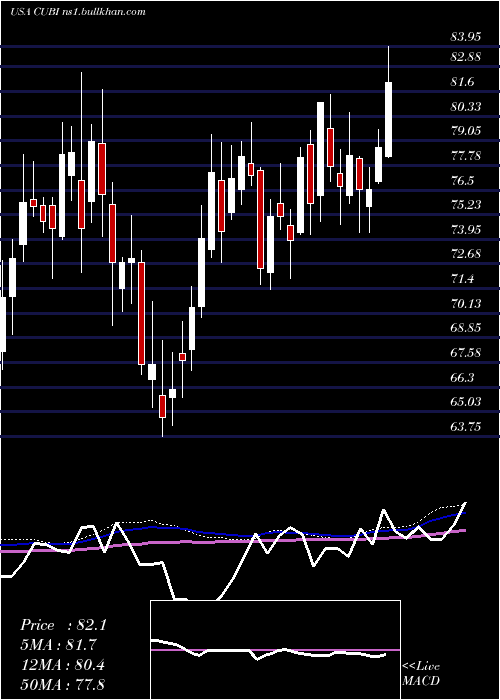Click the '50MA : 77.8' readout
This screenshot has height=700, width=500.
63,684
